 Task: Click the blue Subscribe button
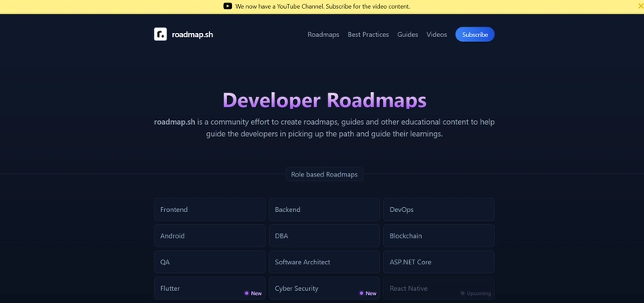pos(475,35)
